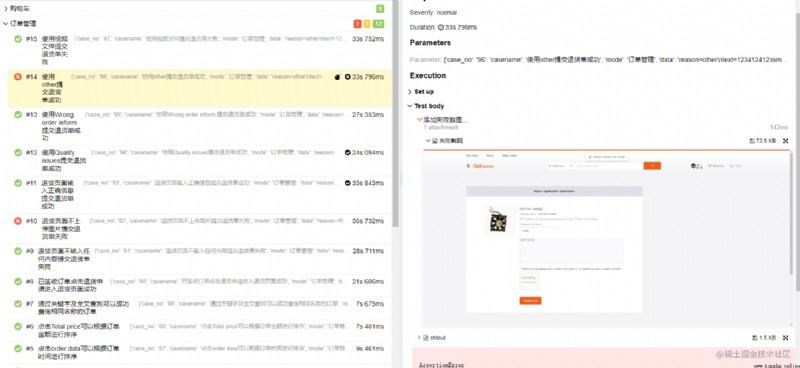Open test #6 点击Total price排序

tap(200, 331)
